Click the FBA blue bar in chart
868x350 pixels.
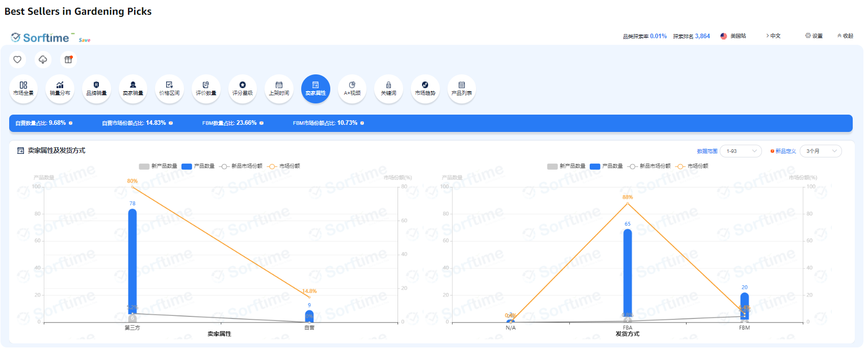click(x=627, y=275)
